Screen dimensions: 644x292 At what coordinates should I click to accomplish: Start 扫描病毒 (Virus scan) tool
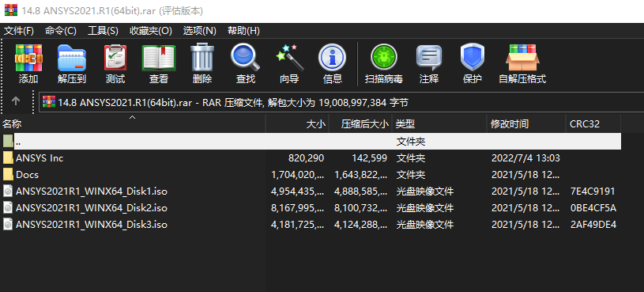(x=383, y=58)
